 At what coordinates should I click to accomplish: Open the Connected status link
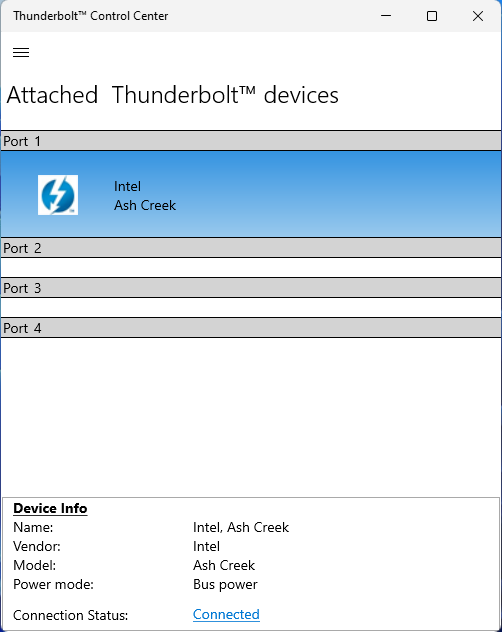226,614
